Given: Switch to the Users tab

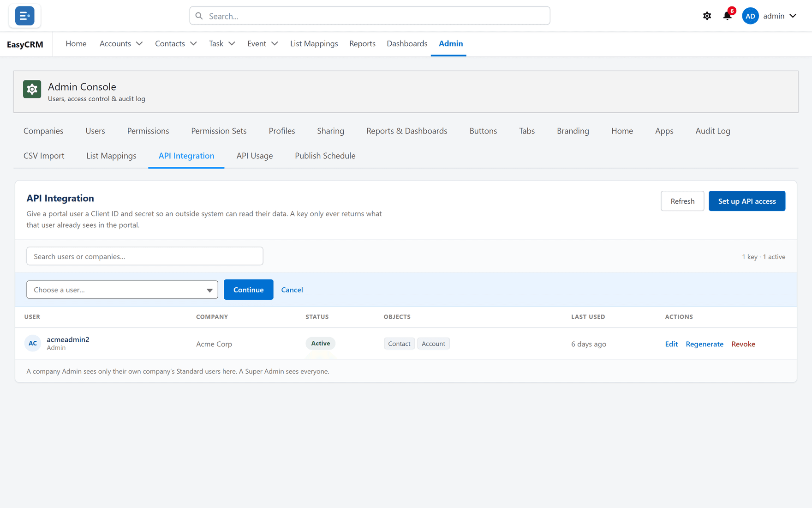Looking at the screenshot, I should [x=95, y=131].
